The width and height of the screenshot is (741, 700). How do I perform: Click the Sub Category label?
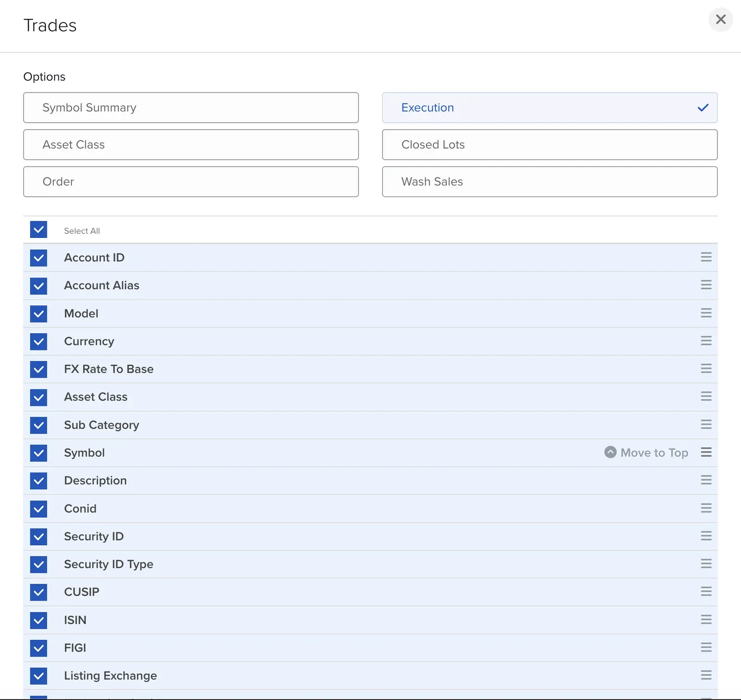[101, 425]
